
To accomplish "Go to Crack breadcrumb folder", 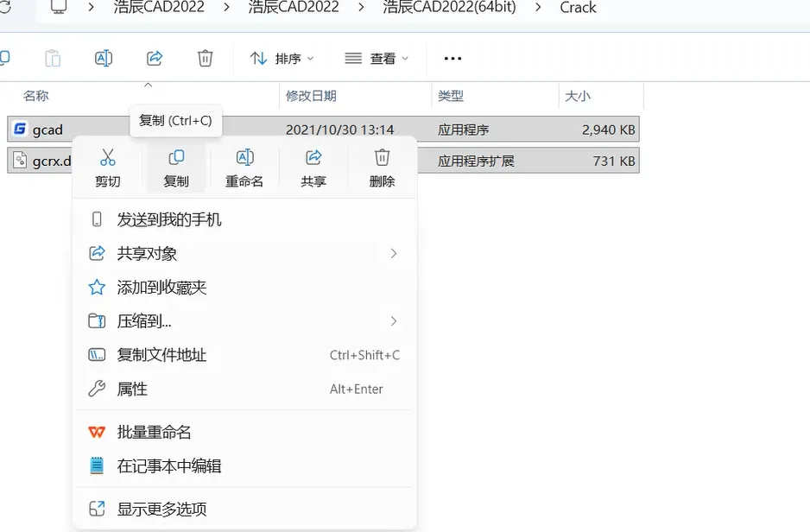I will 578,7.
